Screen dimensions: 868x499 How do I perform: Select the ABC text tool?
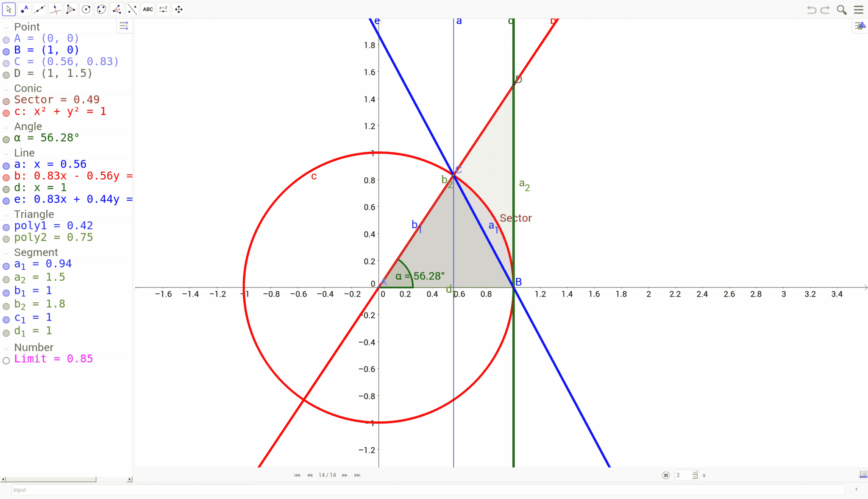coord(148,9)
